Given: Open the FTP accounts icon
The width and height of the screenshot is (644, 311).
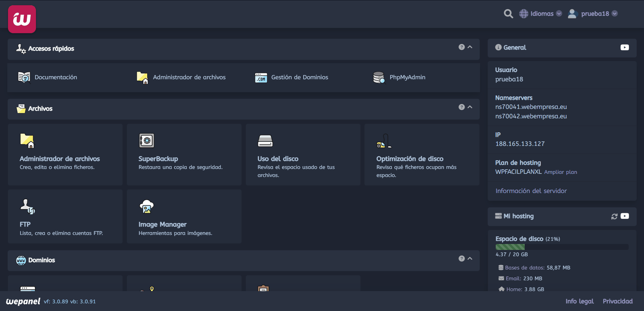Looking at the screenshot, I should pyautogui.click(x=28, y=206).
